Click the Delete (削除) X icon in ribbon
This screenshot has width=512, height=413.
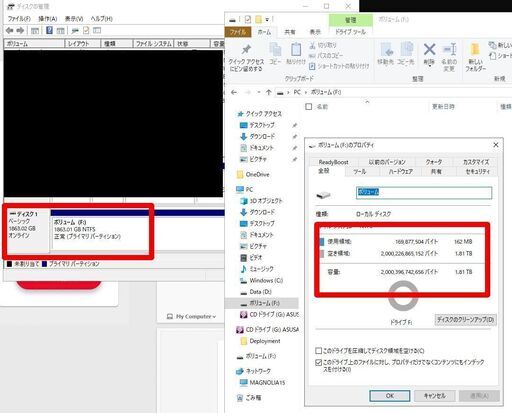[429, 50]
